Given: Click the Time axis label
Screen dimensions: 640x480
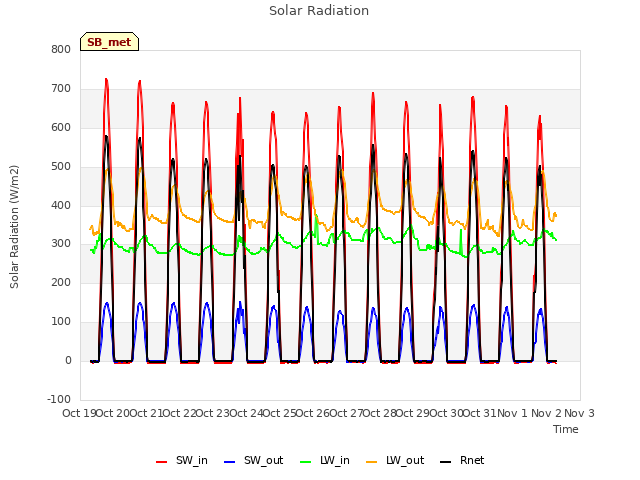Looking at the screenshot, I should click(566, 429).
